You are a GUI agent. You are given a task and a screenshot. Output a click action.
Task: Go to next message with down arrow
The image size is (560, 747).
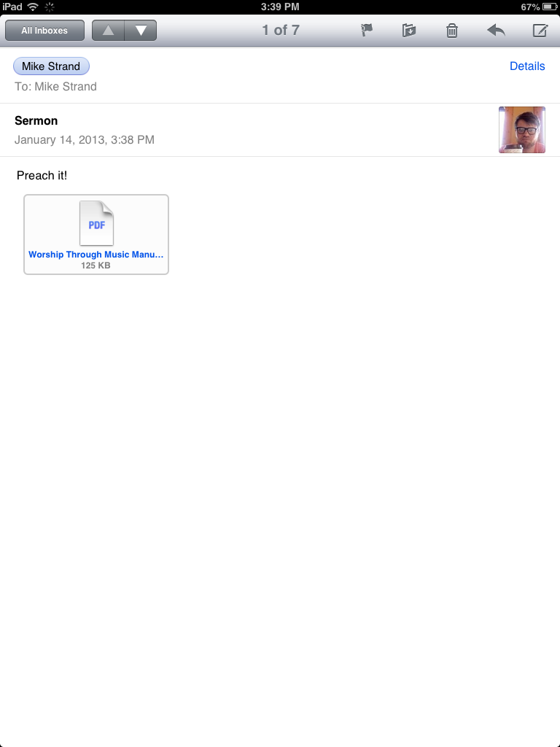coord(141,31)
